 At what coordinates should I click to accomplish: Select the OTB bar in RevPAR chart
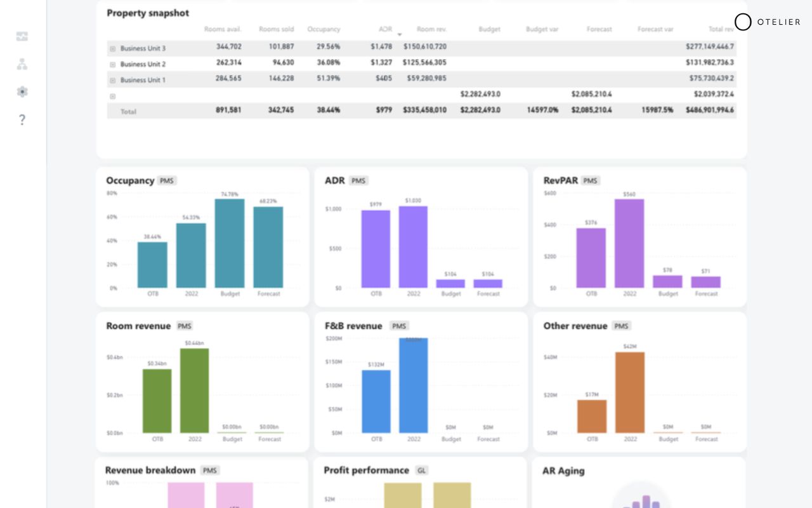(591, 258)
